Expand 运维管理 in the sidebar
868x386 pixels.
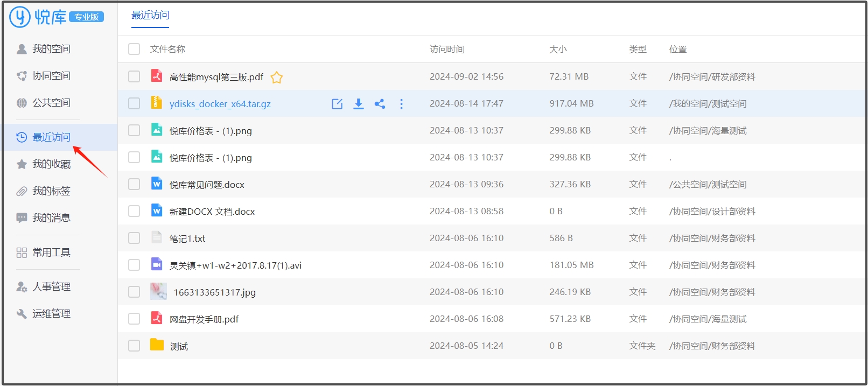tap(51, 314)
